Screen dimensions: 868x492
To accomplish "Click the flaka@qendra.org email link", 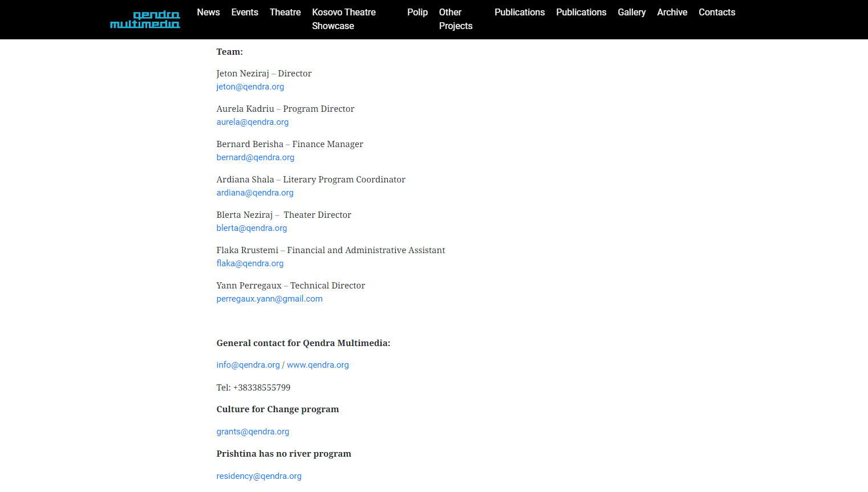I will [250, 263].
